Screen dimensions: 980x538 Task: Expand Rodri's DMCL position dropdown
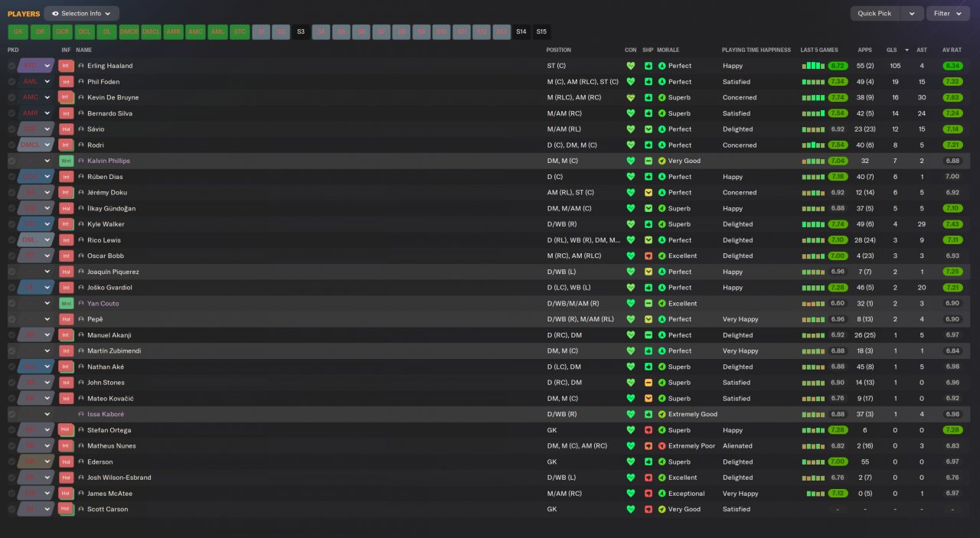pos(47,145)
